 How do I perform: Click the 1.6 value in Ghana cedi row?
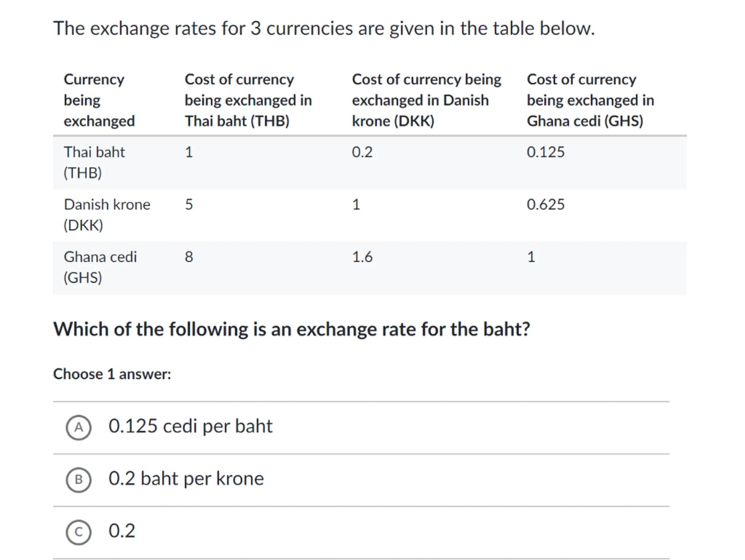(362, 257)
